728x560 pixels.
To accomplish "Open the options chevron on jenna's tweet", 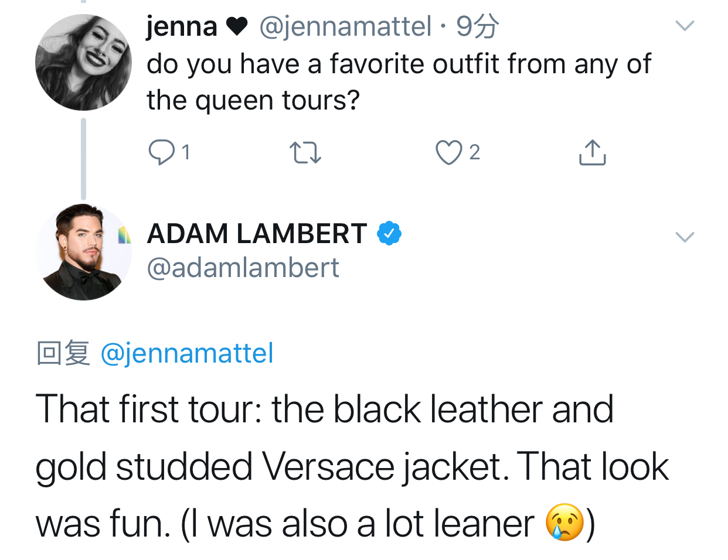I will click(685, 26).
